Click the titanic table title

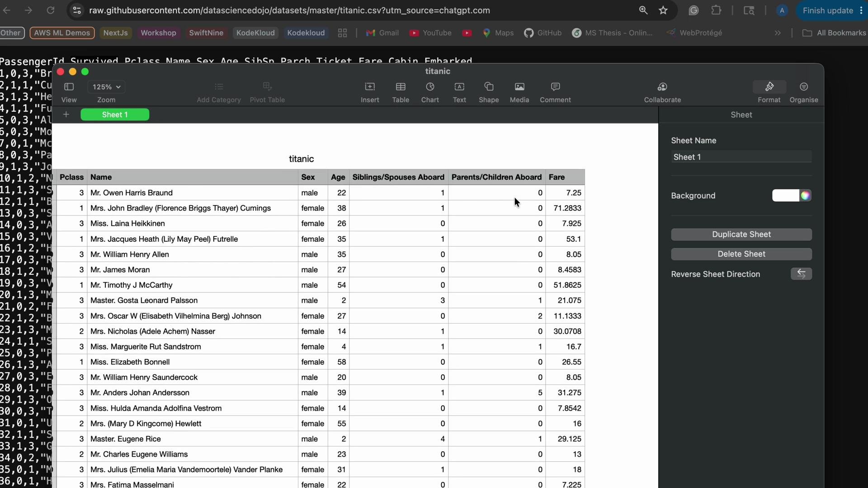click(301, 159)
